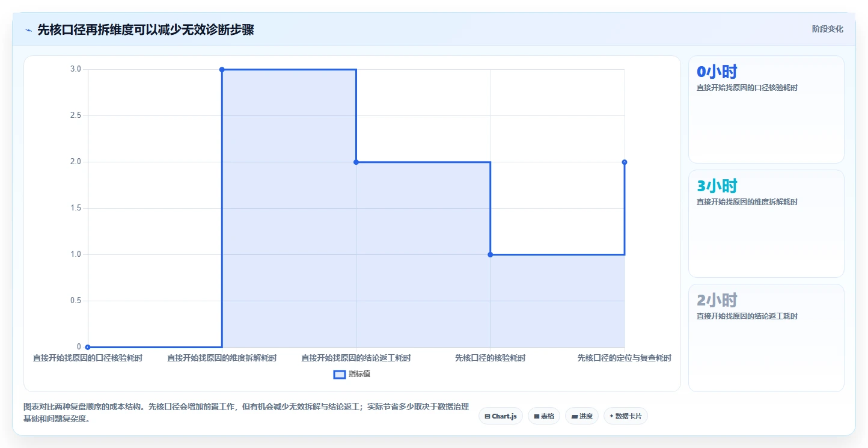Click x-axis label 先核口径的核验耗时
868x448 pixels.
[490, 358]
